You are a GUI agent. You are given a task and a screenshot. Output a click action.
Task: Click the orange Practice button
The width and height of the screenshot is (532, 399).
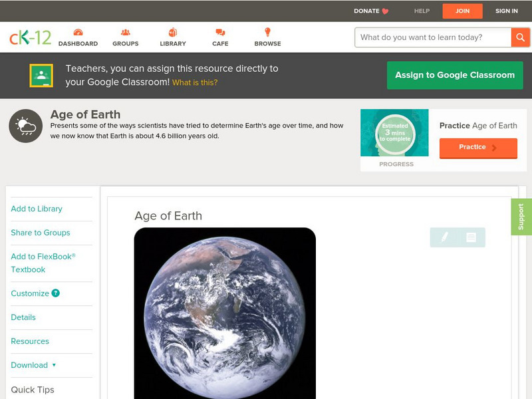(478, 148)
